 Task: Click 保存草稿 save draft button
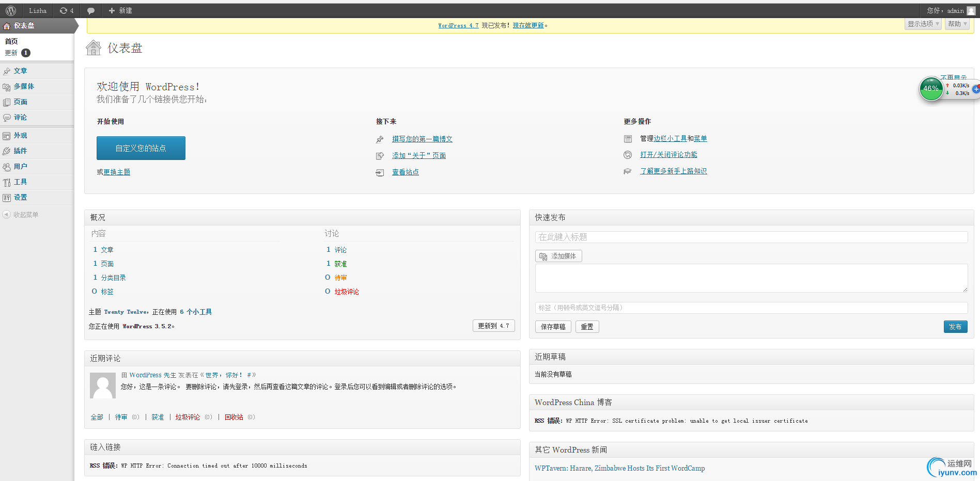click(553, 327)
